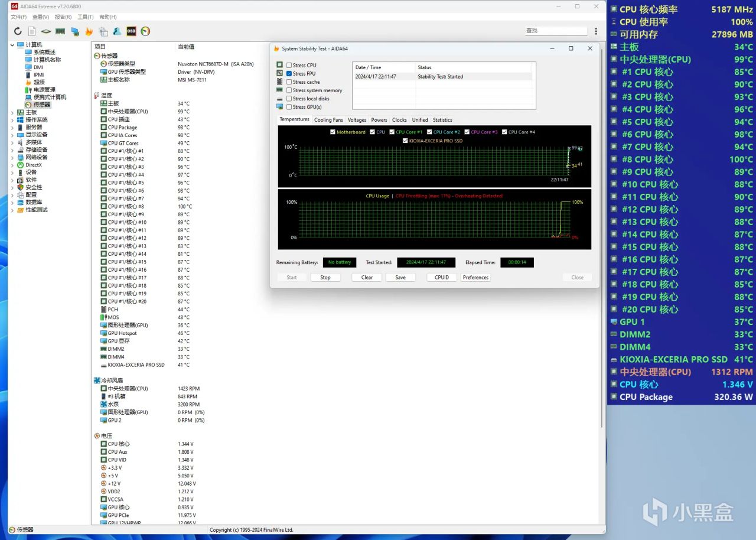Click the CPU chip toolbar icon

(46, 31)
